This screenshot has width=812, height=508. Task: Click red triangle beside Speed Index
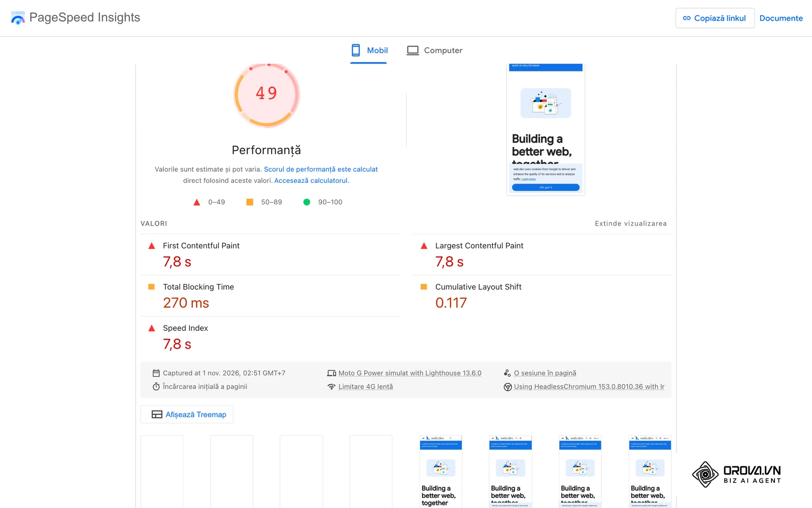151,328
